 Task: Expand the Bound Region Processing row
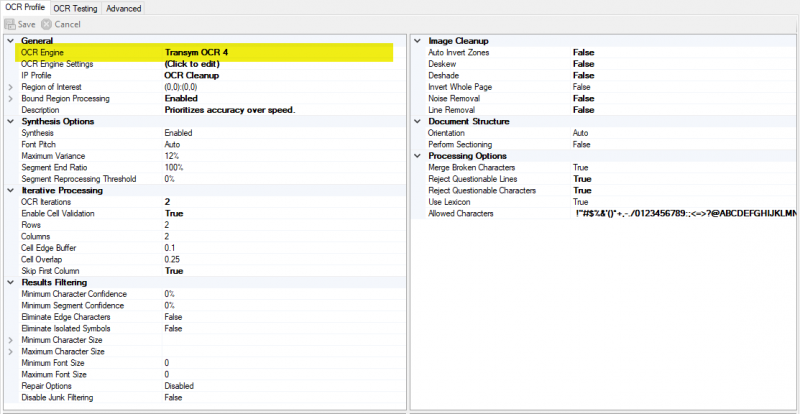click(x=11, y=99)
